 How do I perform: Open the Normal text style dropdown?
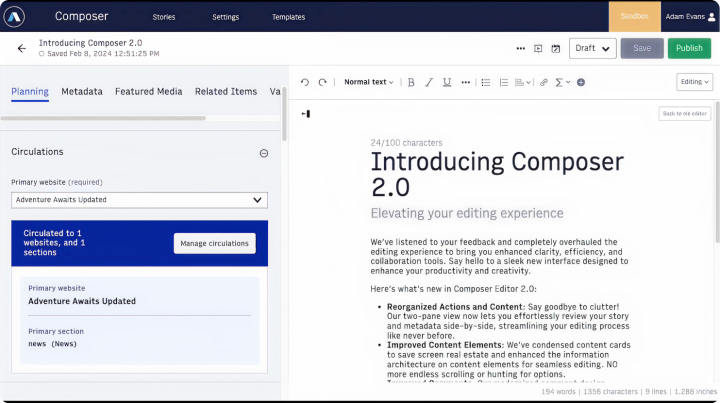click(368, 82)
